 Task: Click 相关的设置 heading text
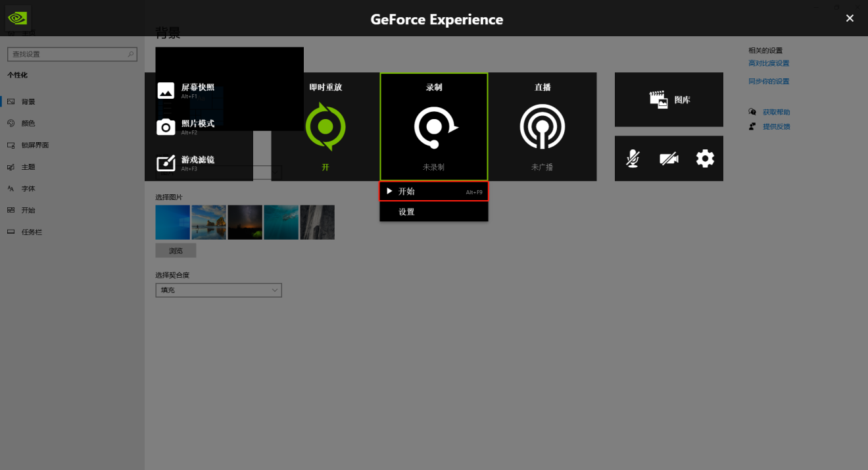[765, 50]
